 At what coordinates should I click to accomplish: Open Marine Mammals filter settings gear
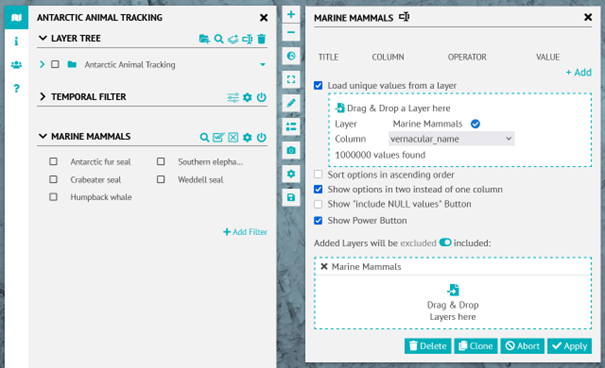[247, 137]
